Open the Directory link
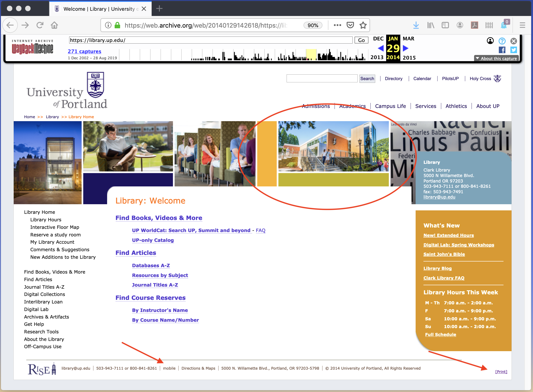 tap(393, 78)
